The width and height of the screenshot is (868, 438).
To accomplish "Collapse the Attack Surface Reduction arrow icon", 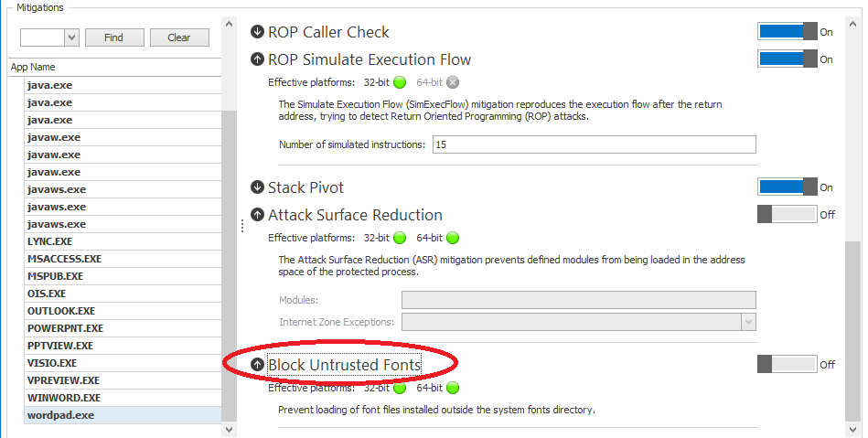I will 257,215.
